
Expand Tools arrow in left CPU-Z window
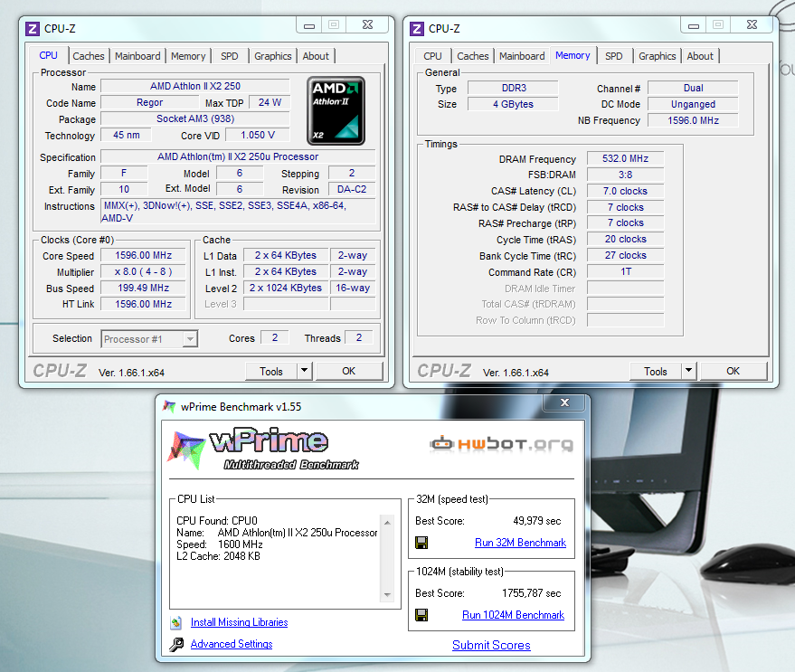tap(304, 371)
